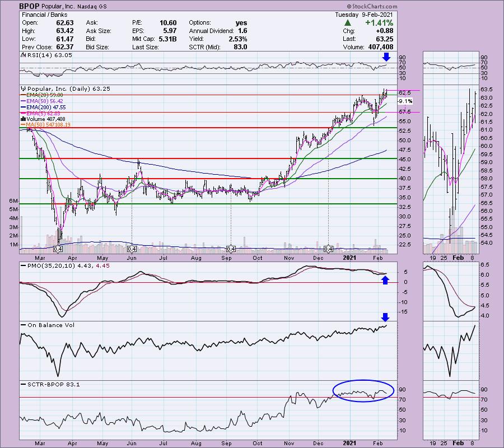The image size is (504, 448).
Task: Click the 'Volume:' label in the header
Action: 353,47
